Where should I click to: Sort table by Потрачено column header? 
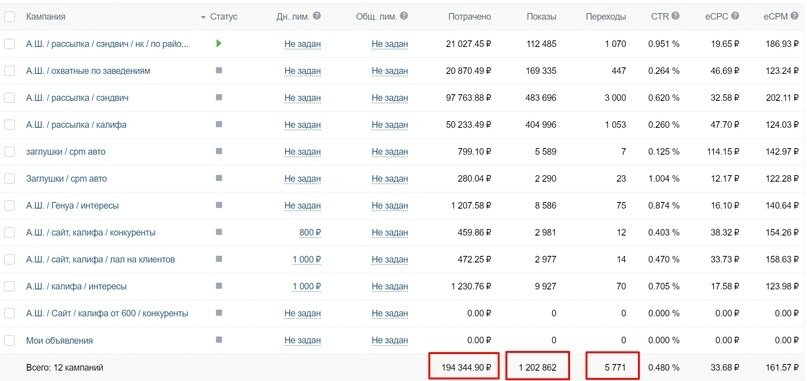(x=469, y=16)
